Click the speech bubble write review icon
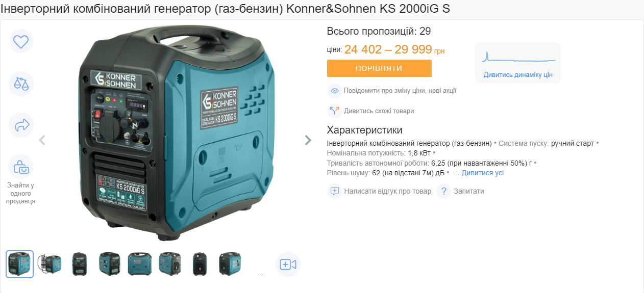This screenshot has height=293, width=644. coord(335,191)
